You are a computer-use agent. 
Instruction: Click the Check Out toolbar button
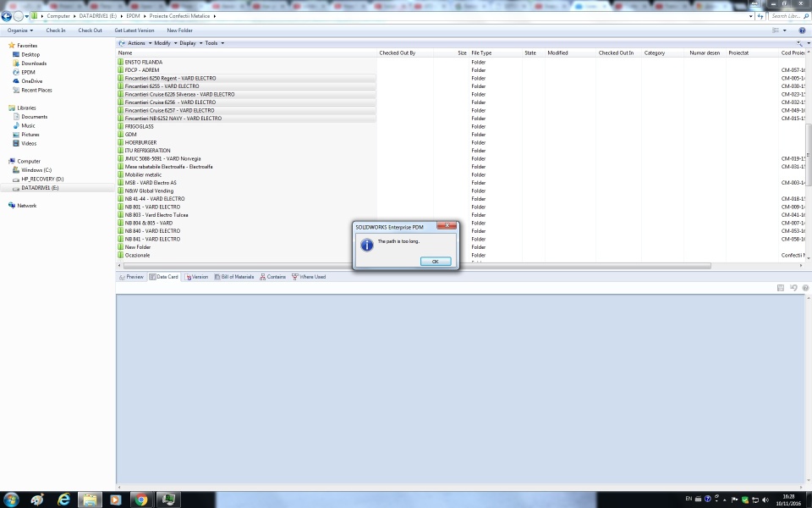pos(91,30)
